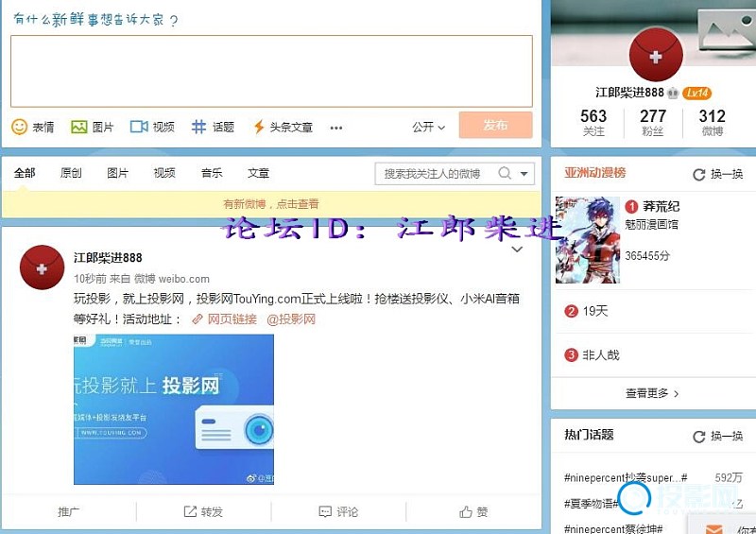Click membership crown icon beside username

click(x=673, y=93)
